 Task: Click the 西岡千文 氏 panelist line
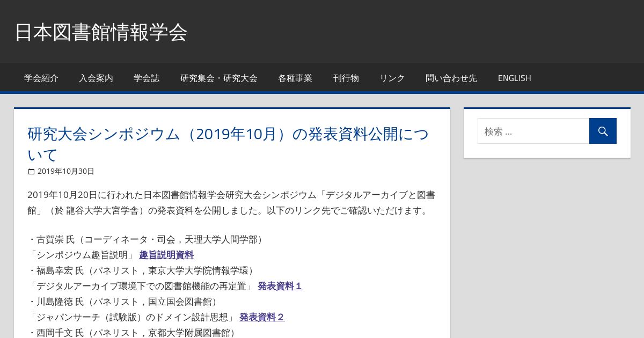[x=133, y=333]
